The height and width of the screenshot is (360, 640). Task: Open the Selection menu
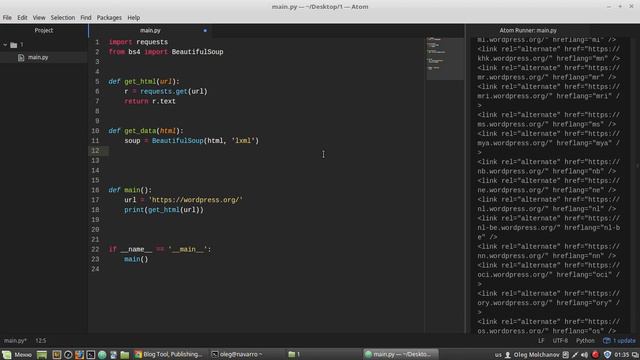tap(62, 18)
